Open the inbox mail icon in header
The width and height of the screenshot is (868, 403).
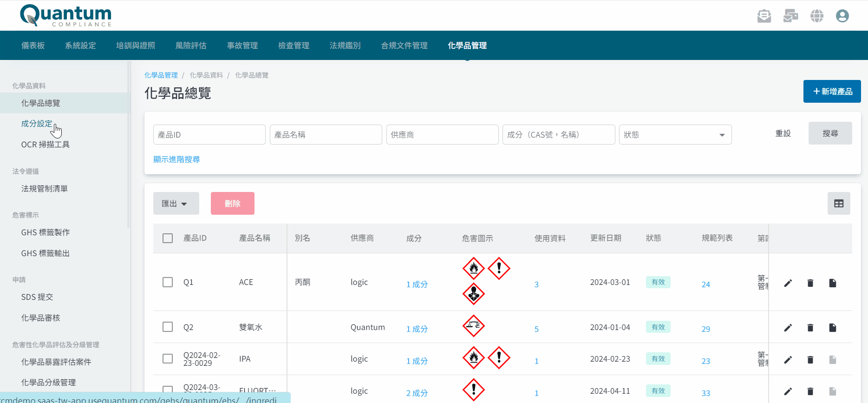(764, 16)
